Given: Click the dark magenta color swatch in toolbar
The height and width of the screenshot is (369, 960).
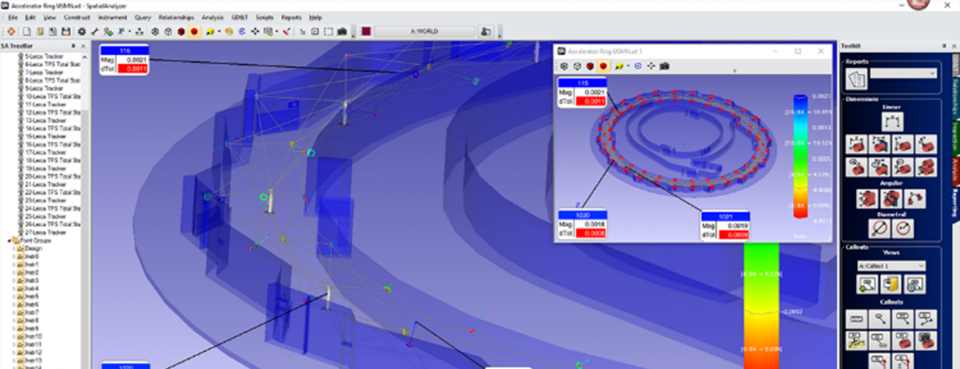Looking at the screenshot, I should click(x=366, y=31).
